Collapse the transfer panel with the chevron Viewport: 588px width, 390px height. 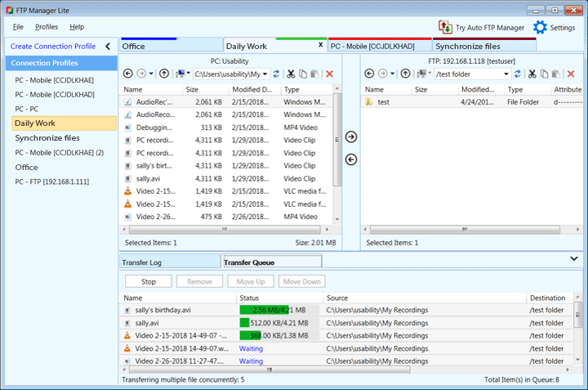pyautogui.click(x=573, y=258)
